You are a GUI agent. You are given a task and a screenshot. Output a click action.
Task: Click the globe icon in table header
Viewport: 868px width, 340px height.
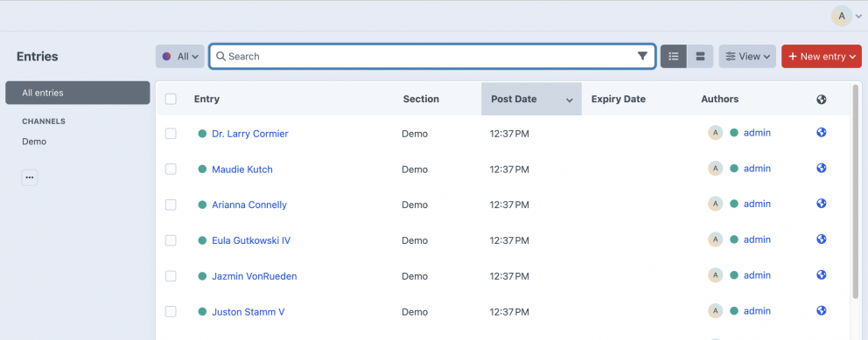[x=822, y=100]
